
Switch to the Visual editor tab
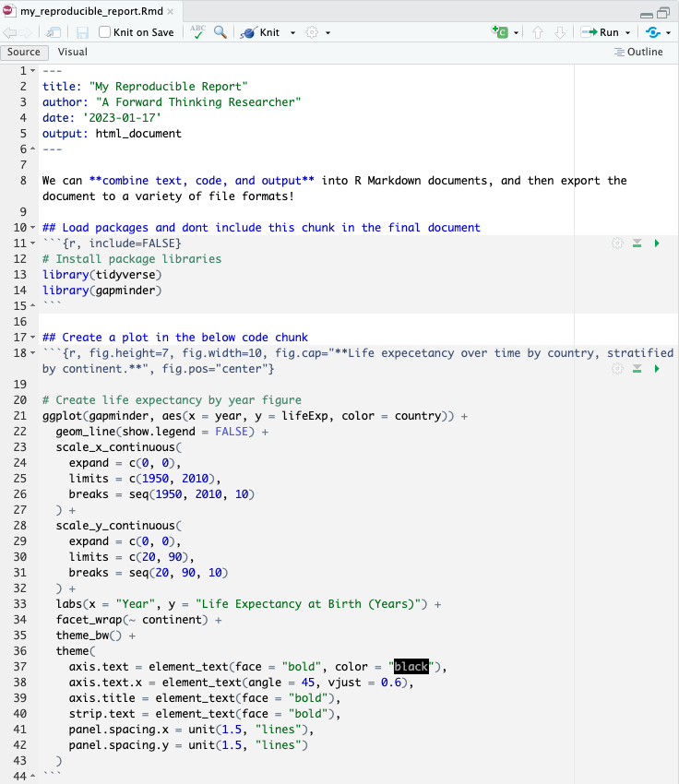pos(73,53)
